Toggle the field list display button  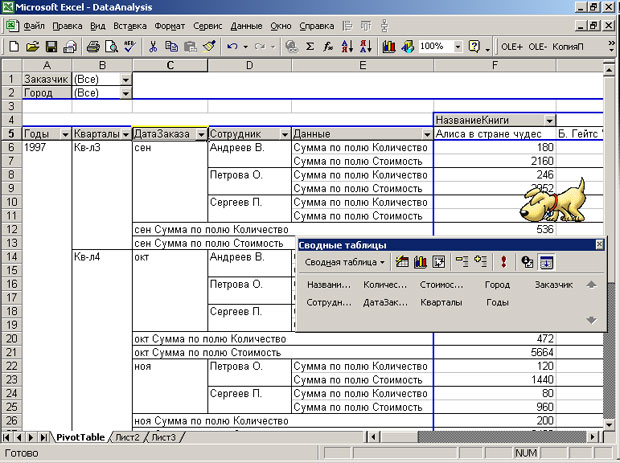coord(547,262)
